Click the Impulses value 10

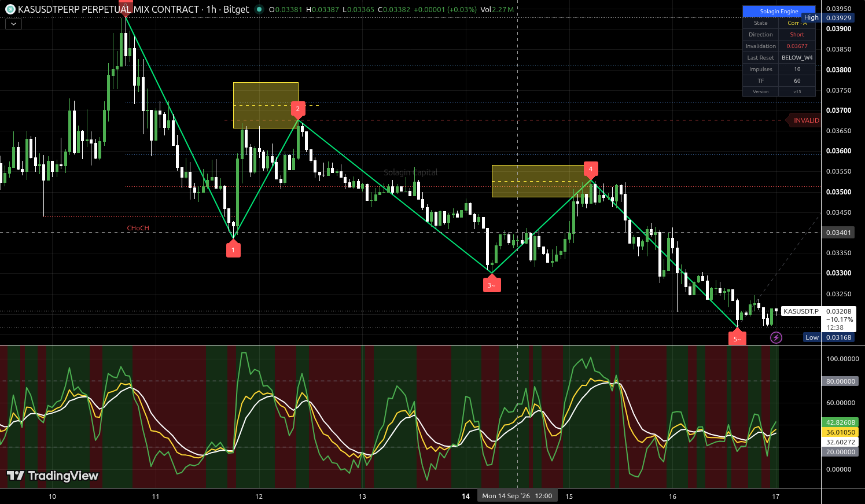pyautogui.click(x=797, y=69)
